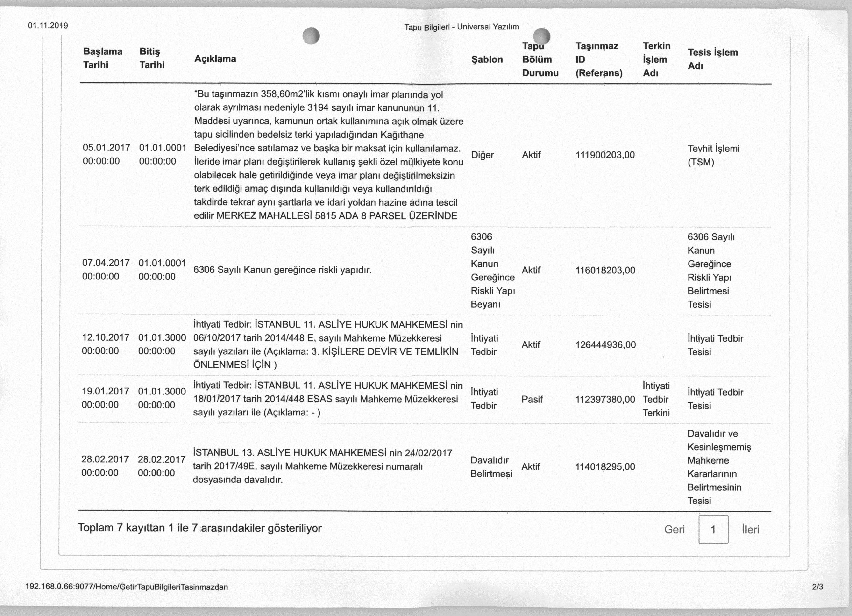
Task: Click the page URL GetirTapuBilgileriTasinmazdan
Action: coord(126,587)
